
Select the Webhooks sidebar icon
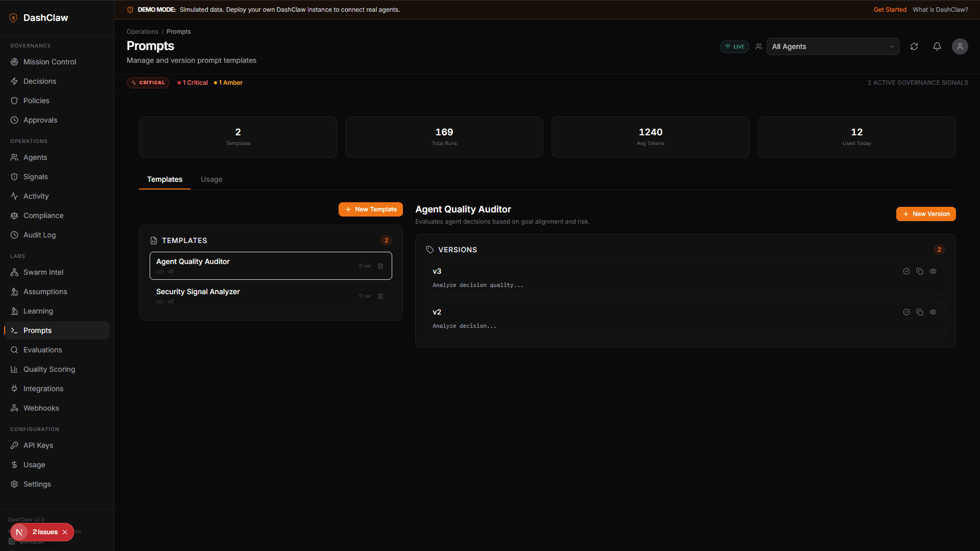click(14, 408)
